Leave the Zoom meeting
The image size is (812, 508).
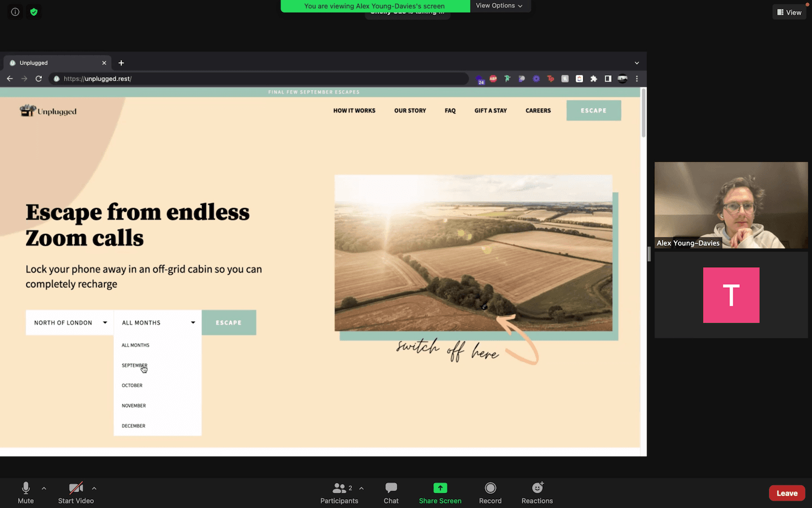pos(787,493)
